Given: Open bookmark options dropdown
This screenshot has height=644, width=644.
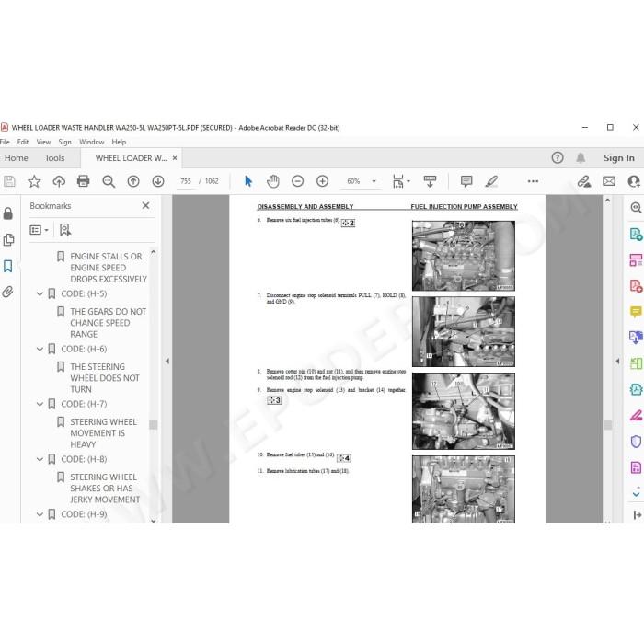Looking at the screenshot, I should point(39,230).
